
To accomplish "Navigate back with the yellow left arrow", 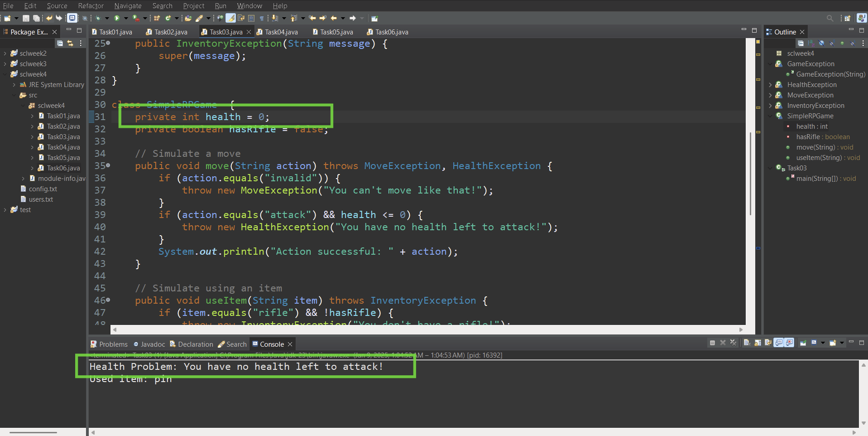I will coord(334,18).
